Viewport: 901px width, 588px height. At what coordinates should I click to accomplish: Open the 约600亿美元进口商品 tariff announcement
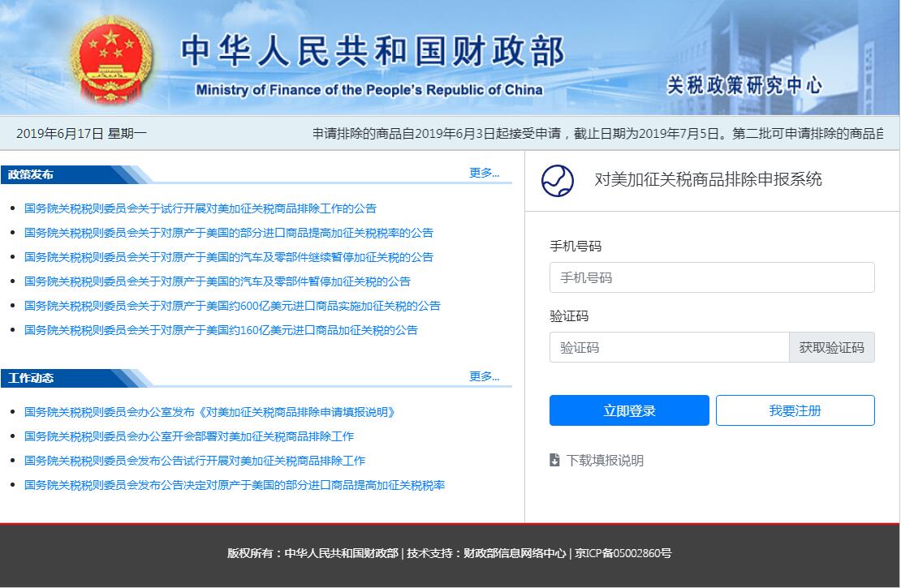[x=232, y=306]
